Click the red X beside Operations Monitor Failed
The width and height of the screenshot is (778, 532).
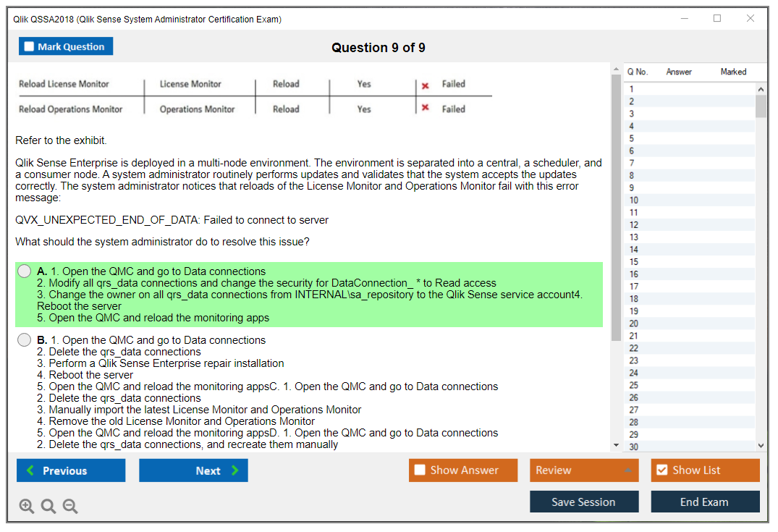tap(426, 109)
